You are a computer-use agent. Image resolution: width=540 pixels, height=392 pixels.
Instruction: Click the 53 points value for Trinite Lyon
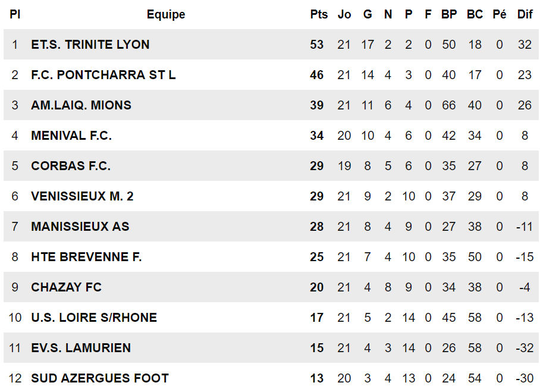coord(317,45)
